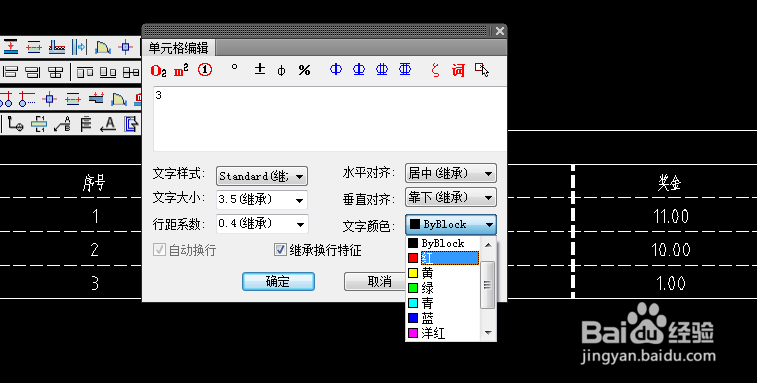
Task: Insert superscript with the m² icon
Action: pos(181,71)
